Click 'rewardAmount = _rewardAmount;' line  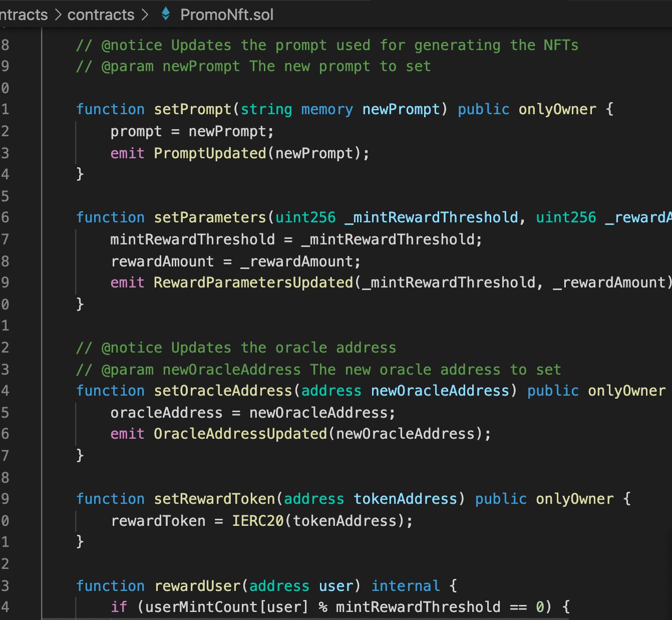(x=235, y=261)
